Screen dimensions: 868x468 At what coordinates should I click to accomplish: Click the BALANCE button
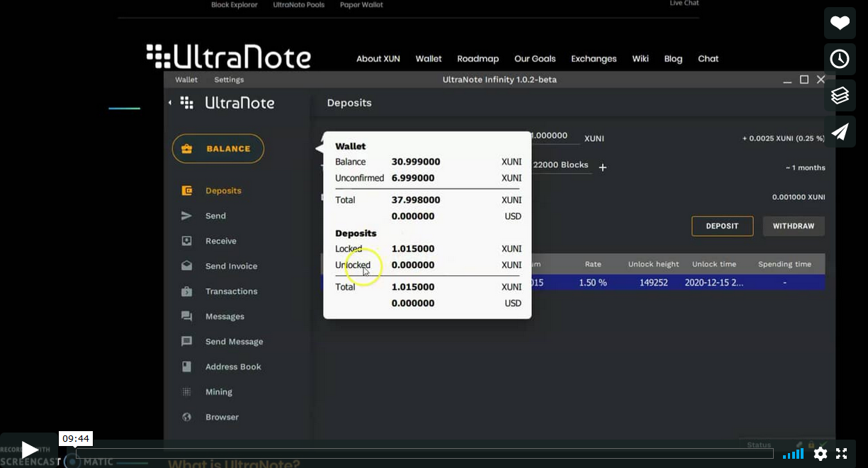pos(218,149)
